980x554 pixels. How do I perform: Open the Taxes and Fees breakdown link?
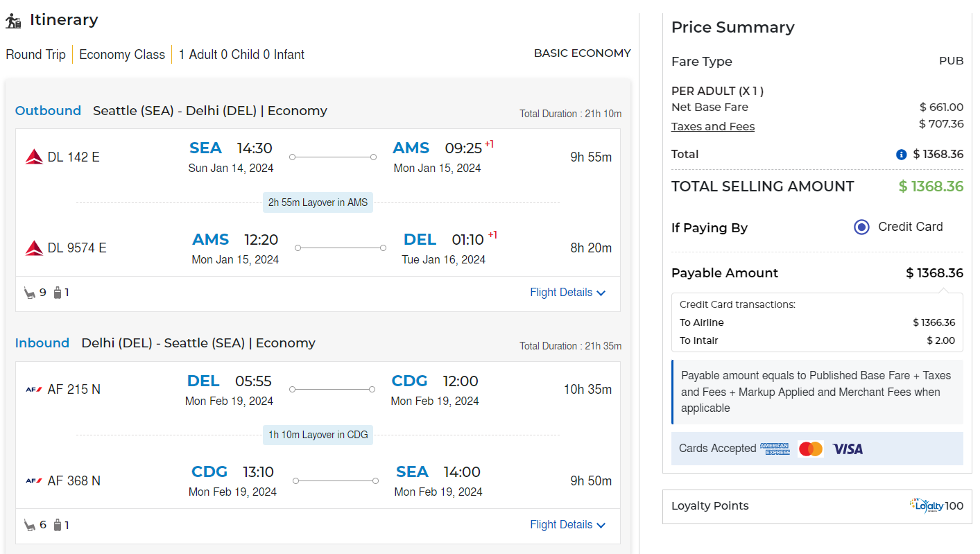tap(712, 126)
